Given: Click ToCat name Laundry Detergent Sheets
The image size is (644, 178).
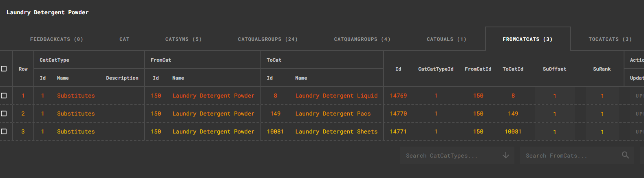Looking at the screenshot, I should (x=336, y=131).
